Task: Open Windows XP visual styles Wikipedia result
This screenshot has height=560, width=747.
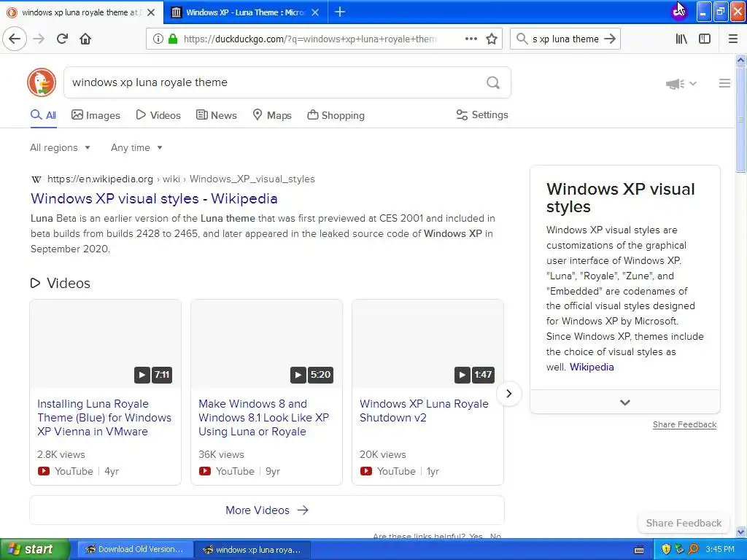Action: click(154, 198)
